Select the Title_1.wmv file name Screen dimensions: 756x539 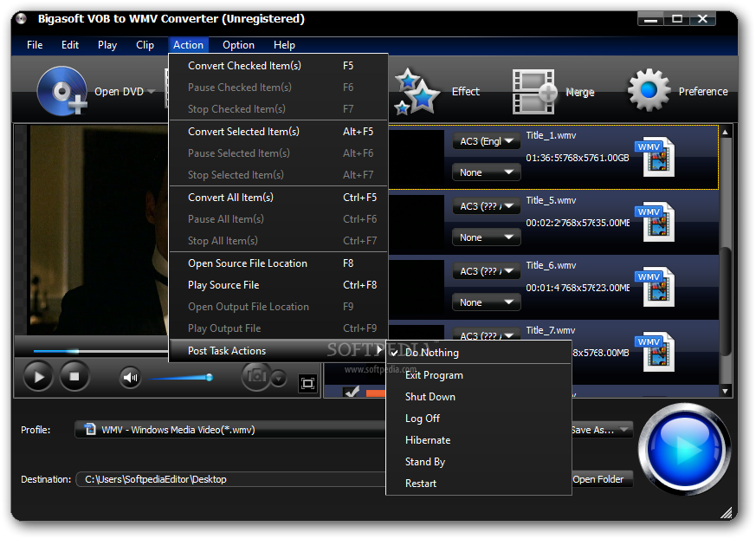(551, 135)
